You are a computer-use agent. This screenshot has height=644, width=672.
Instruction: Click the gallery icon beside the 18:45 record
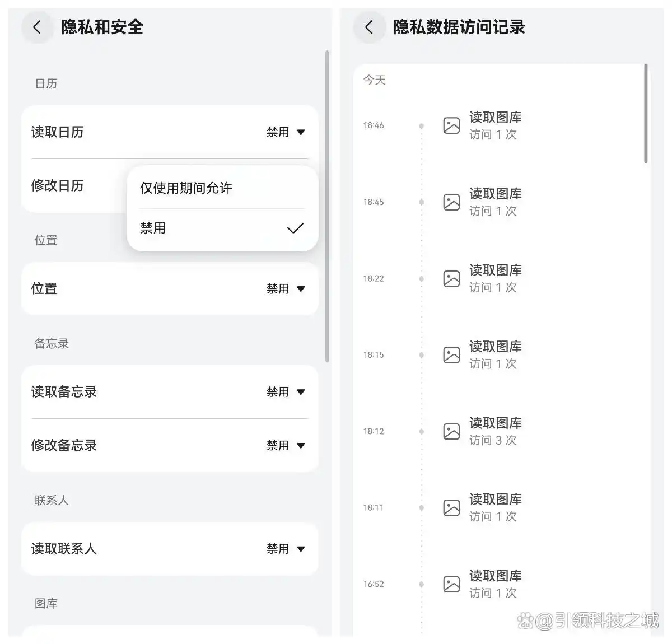point(451,202)
